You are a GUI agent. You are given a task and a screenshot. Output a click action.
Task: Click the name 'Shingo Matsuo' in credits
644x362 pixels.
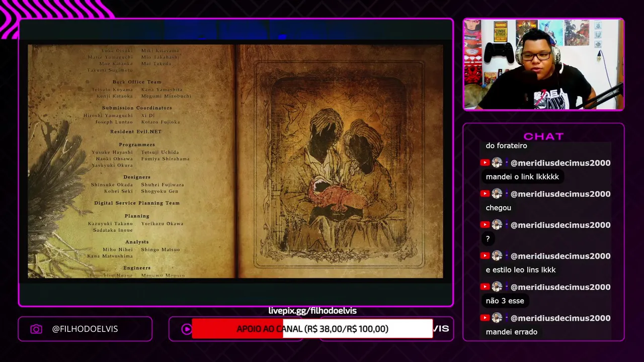(160, 250)
